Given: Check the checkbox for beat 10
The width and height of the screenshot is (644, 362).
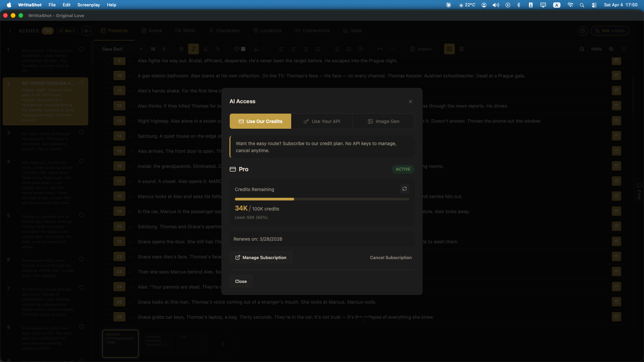Looking at the screenshot, I should point(108,76).
